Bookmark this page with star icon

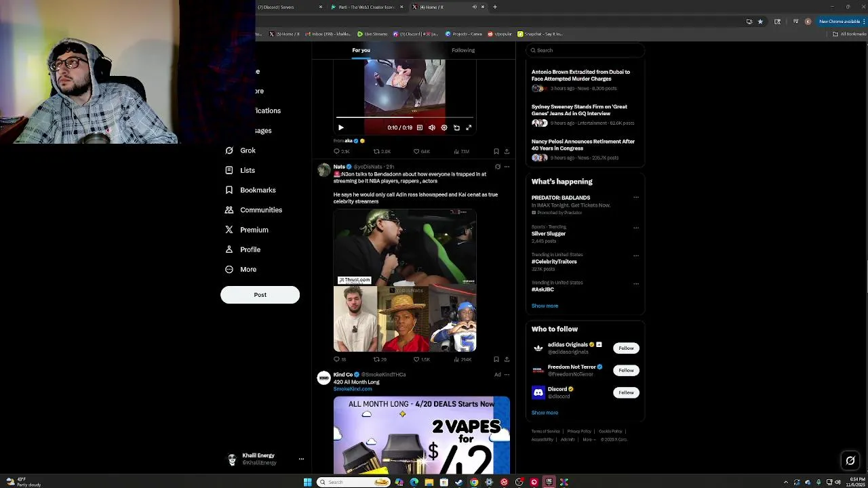pyautogui.click(x=760, y=21)
